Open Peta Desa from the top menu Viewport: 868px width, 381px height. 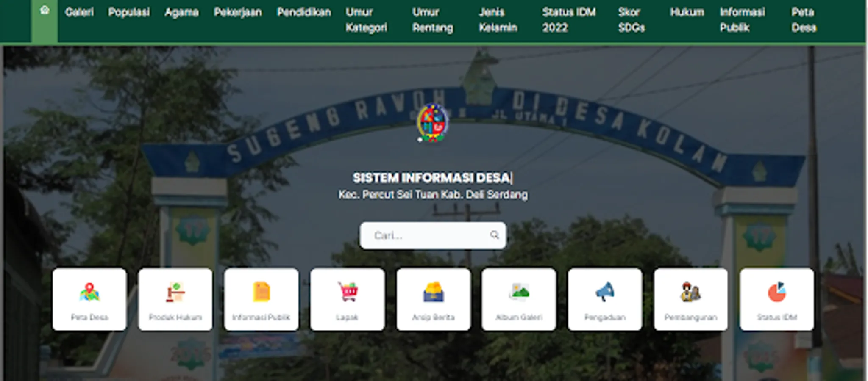coord(804,20)
